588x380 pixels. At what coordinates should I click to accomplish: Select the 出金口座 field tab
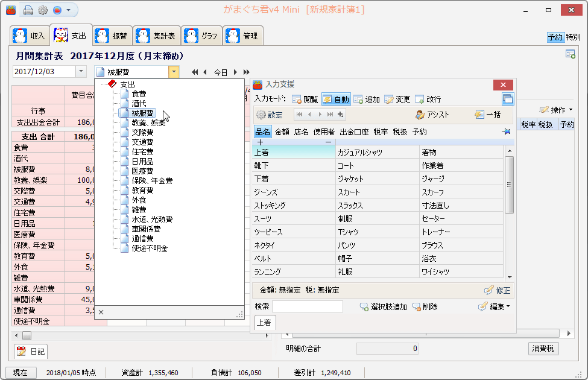(354, 132)
